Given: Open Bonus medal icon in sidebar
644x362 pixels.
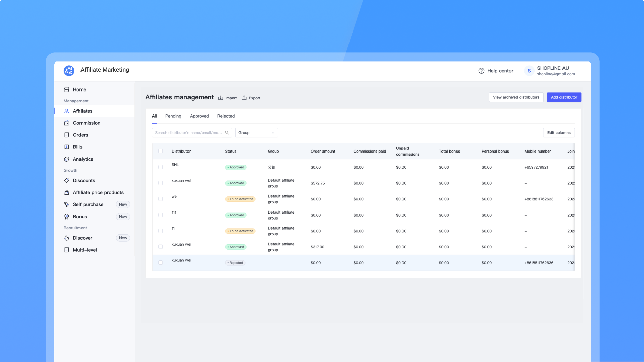Looking at the screenshot, I should (x=67, y=217).
